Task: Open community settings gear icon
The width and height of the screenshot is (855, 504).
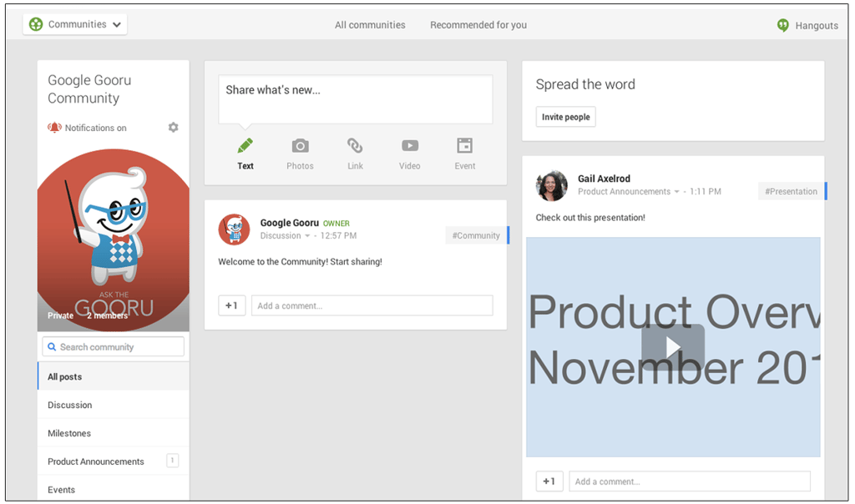Action: click(x=174, y=128)
